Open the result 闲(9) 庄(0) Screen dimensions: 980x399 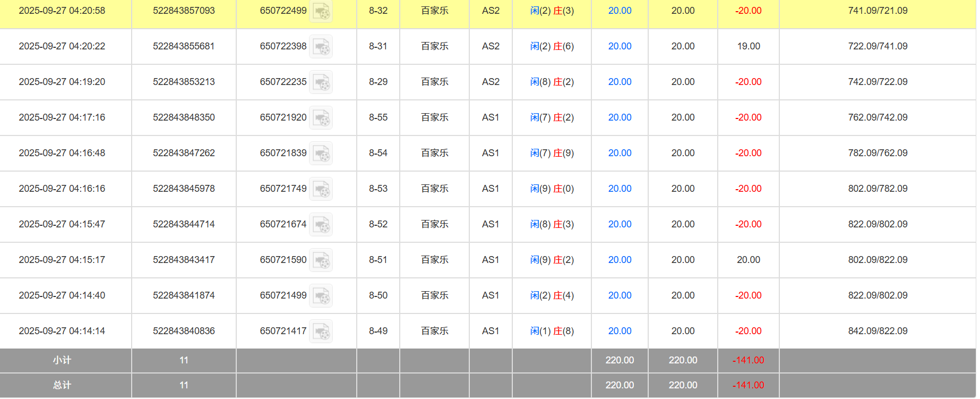(552, 189)
